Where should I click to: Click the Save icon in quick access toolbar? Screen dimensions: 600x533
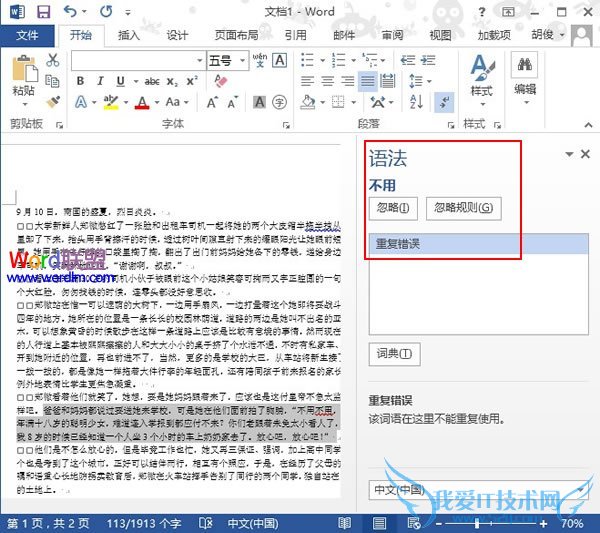click(x=43, y=13)
